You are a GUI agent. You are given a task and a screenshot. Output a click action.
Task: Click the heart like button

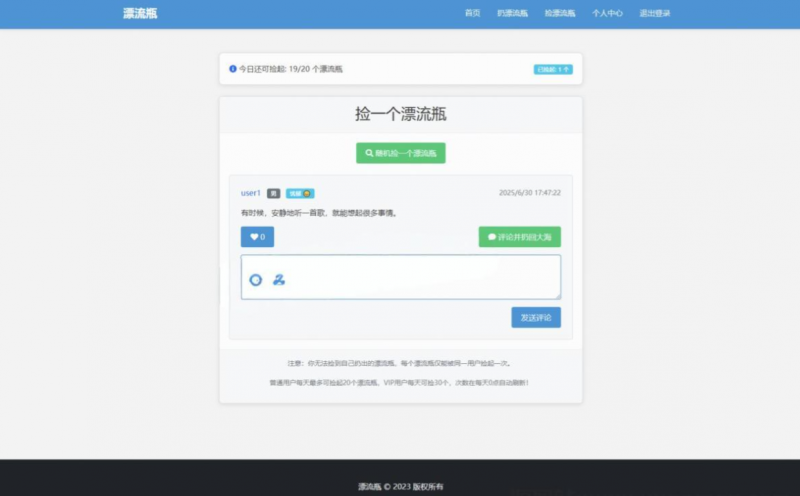tap(257, 237)
